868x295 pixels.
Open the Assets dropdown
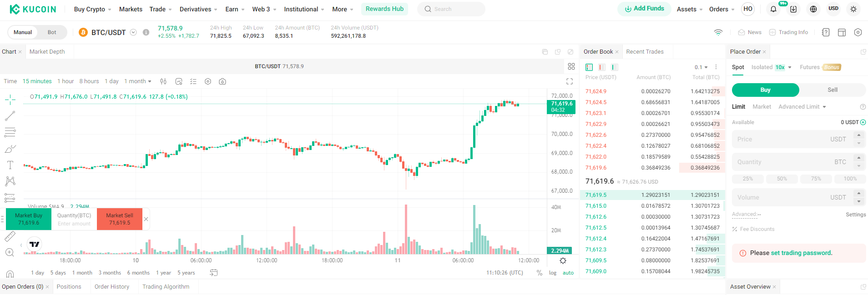(x=690, y=9)
